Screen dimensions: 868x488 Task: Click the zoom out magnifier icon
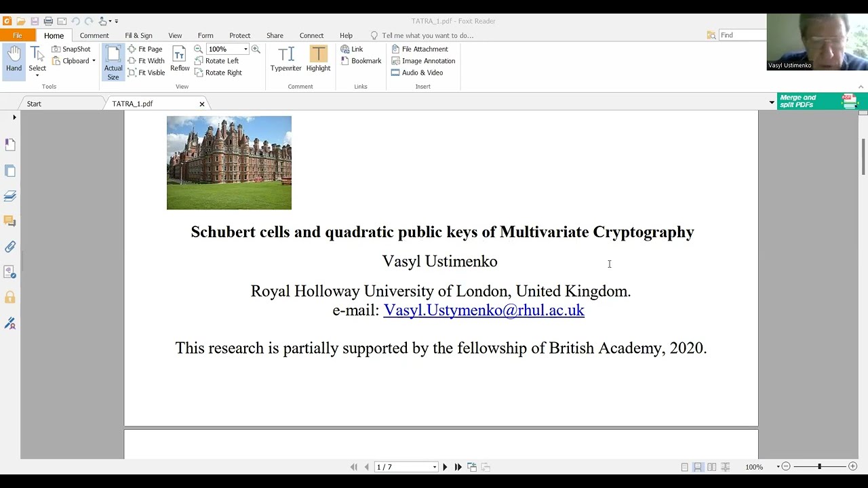tap(198, 49)
